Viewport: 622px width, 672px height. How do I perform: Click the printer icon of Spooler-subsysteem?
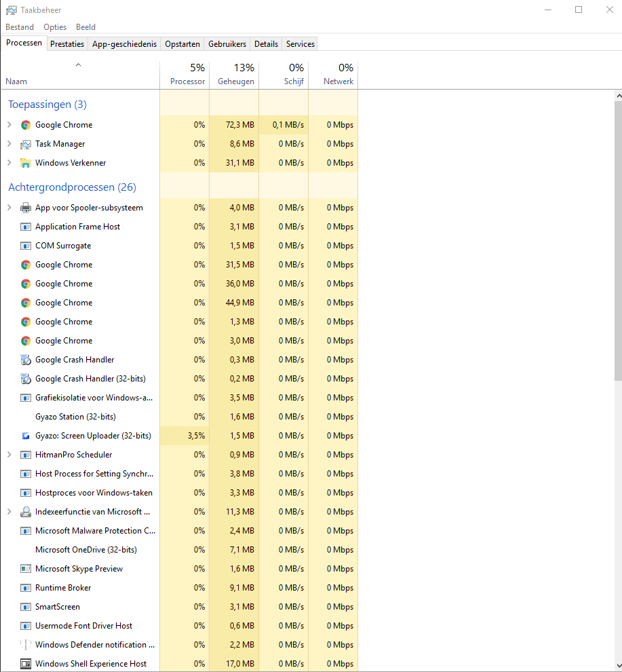click(26, 208)
